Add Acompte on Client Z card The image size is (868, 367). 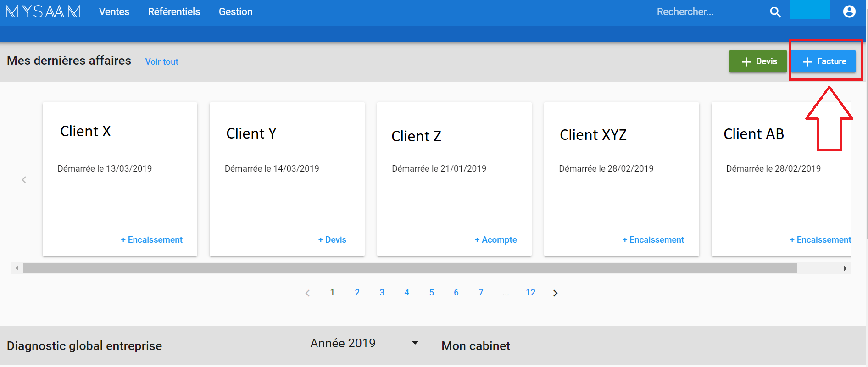click(495, 239)
